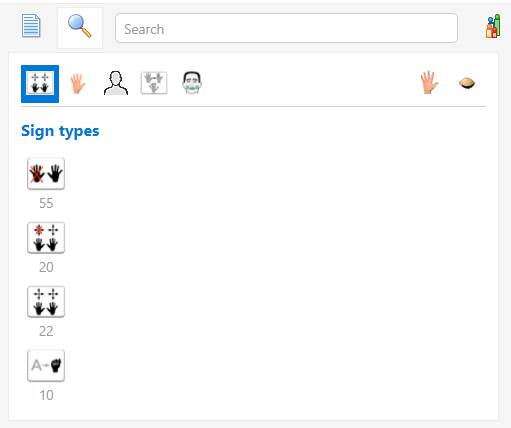
Task: Open the statistics bar chart icon
Action: 493,26
